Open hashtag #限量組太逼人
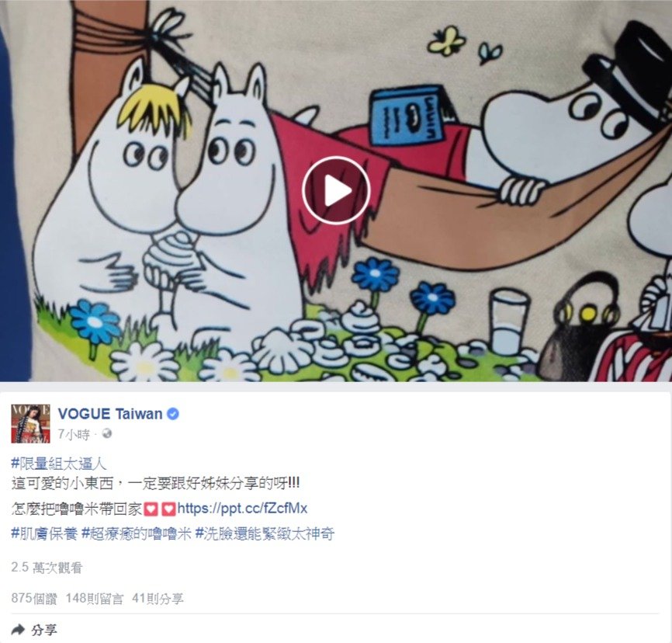The height and width of the screenshot is (643, 672). click(59, 464)
